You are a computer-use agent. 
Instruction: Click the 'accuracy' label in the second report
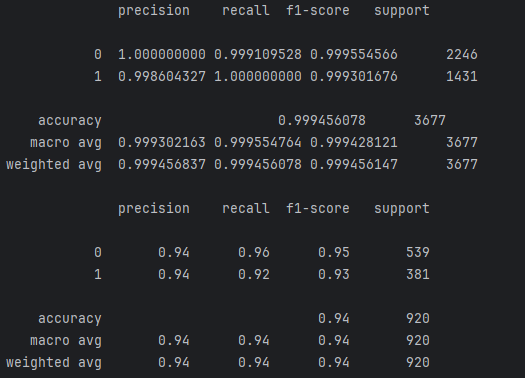click(70, 319)
